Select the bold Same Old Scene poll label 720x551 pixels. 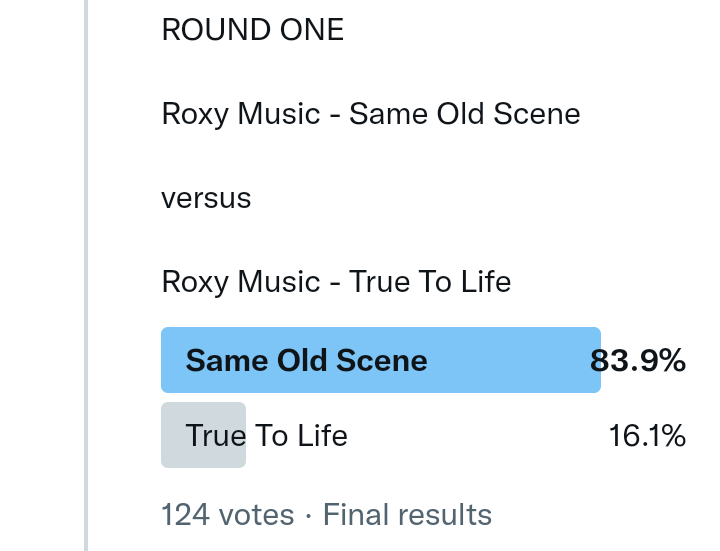coord(306,360)
